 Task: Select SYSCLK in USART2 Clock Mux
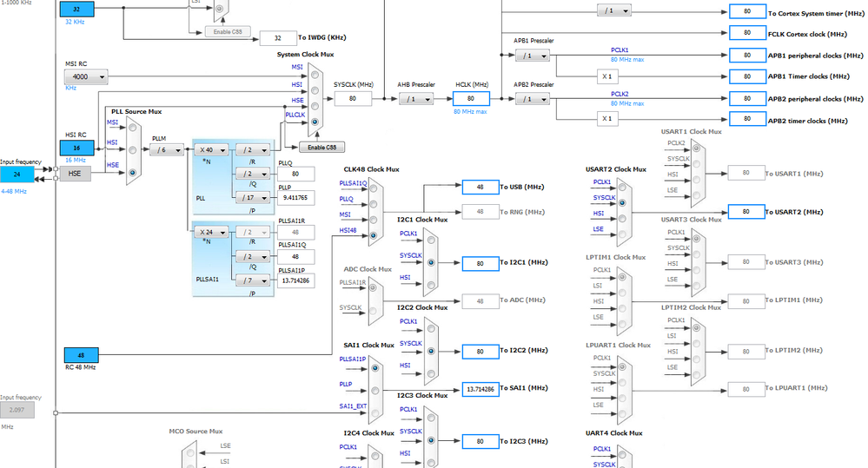(622, 203)
